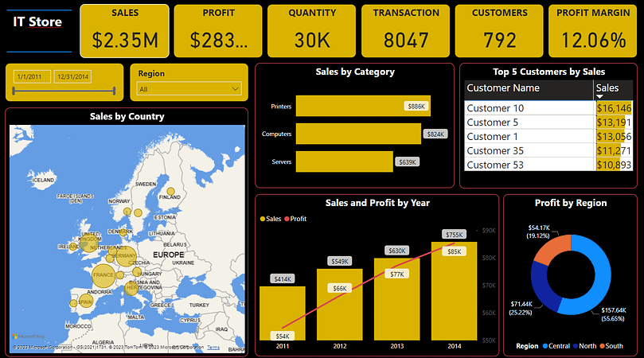Click the date range slider track
Image resolution: width=644 pixels, height=358 pixels.
point(64,91)
